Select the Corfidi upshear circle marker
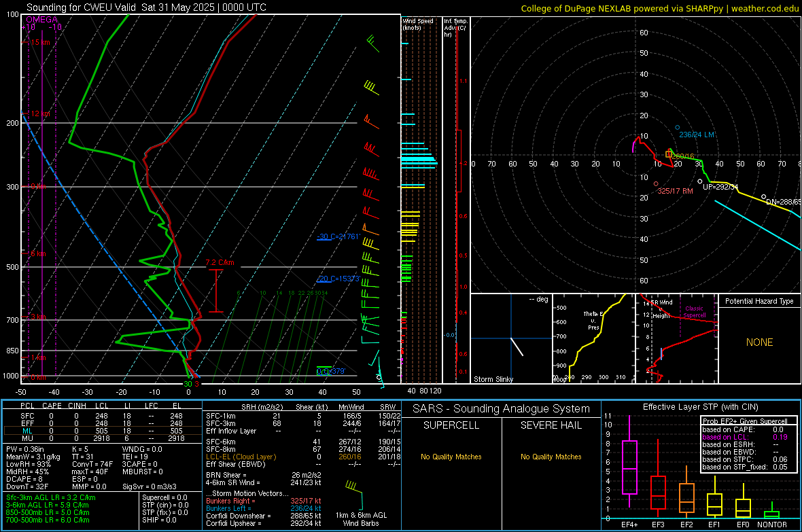The height and width of the screenshot is (532, 802). [x=700, y=181]
